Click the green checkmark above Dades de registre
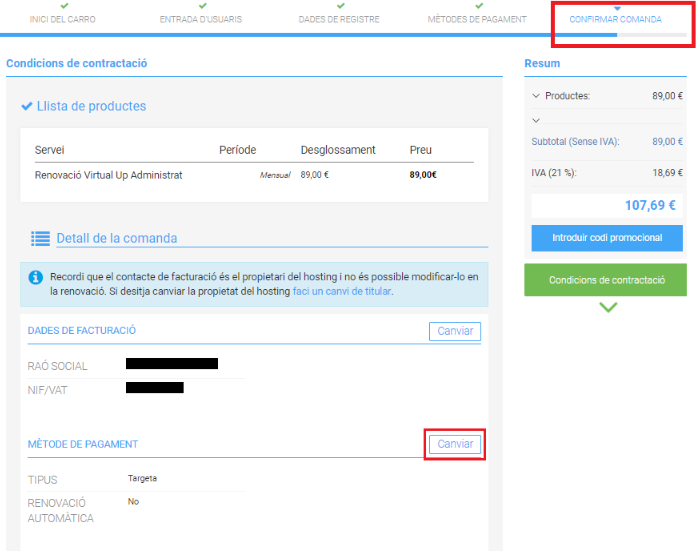 coord(341,6)
